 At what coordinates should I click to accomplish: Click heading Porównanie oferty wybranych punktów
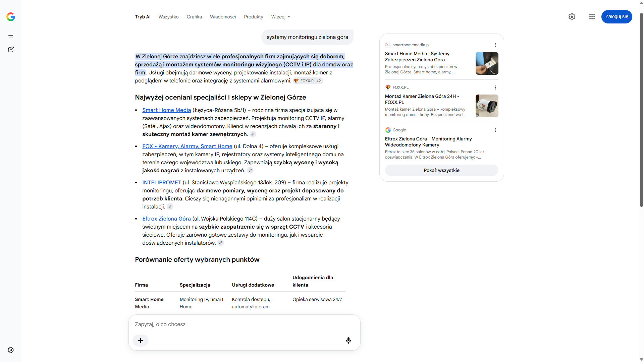tap(197, 260)
